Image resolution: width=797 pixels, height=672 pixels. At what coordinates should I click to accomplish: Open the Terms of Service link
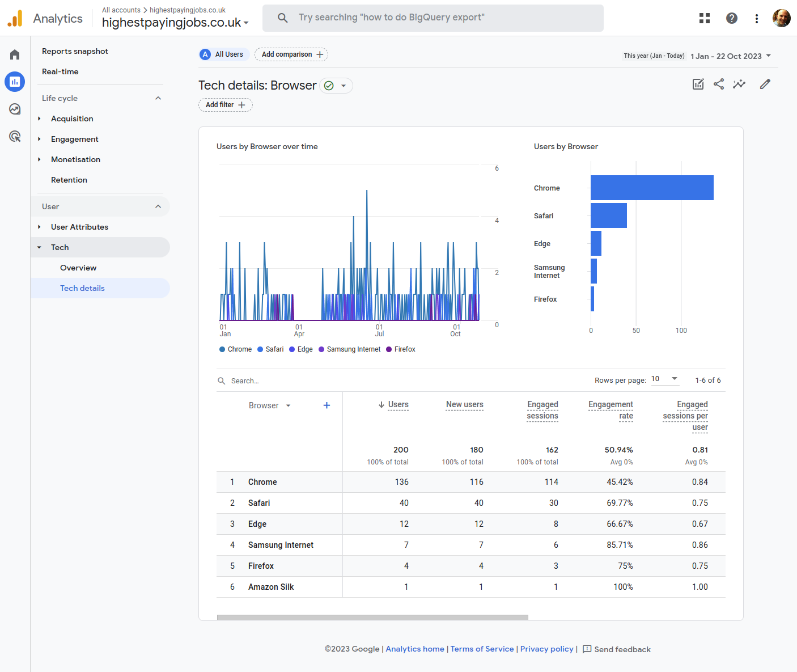click(482, 649)
